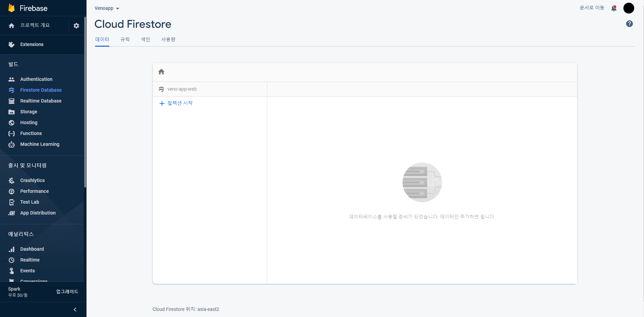Click the analytics Dashboard bar-chart icon
The image size is (644, 317).
point(11,249)
